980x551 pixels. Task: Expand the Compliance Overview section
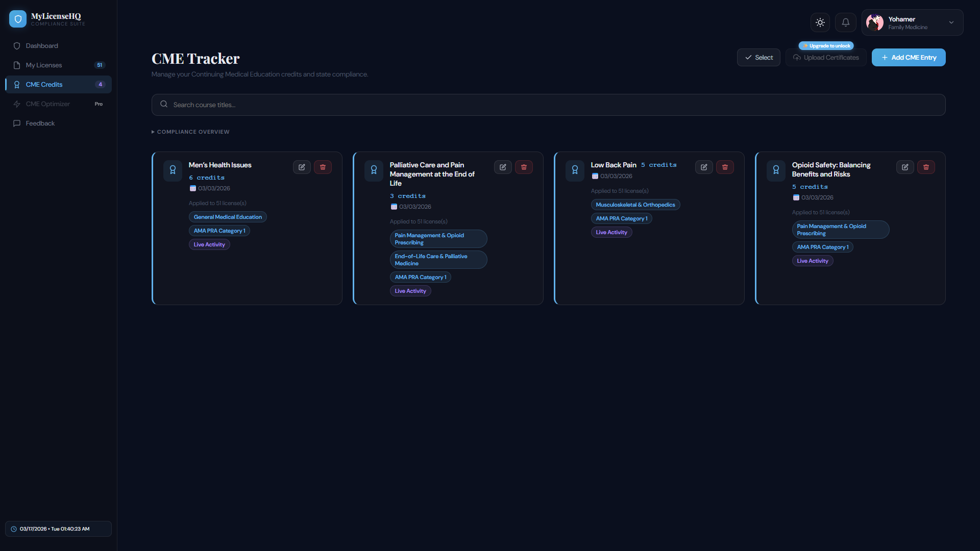(x=190, y=132)
